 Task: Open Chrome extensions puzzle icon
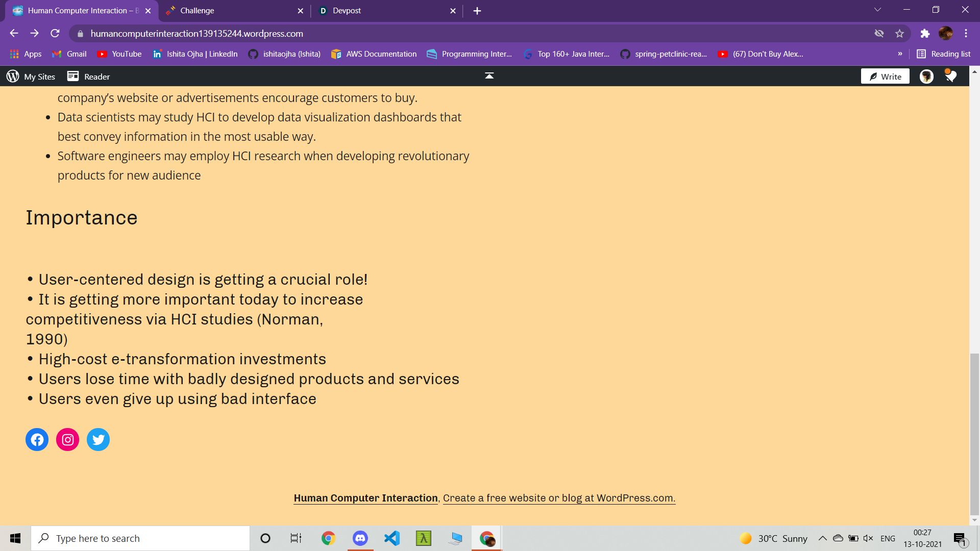tap(925, 34)
